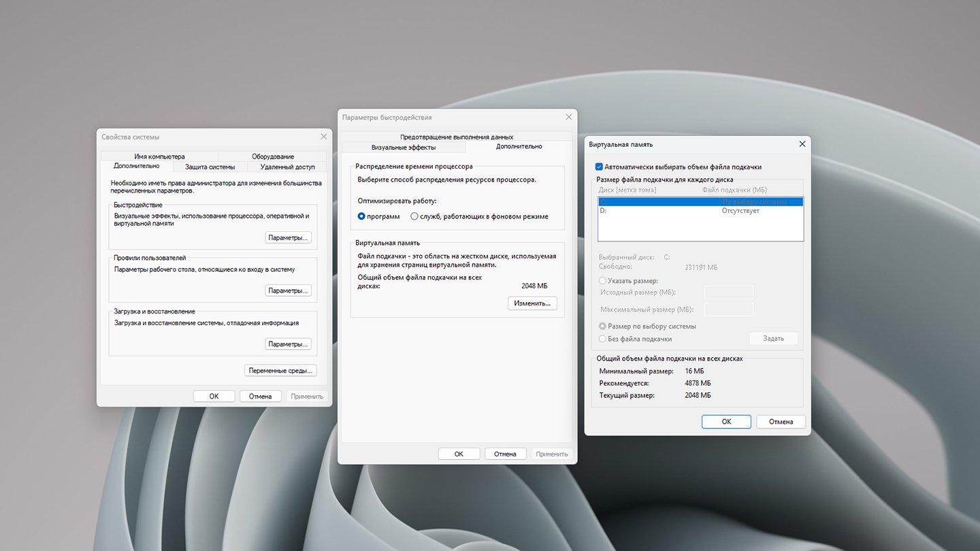This screenshot has width=980, height=551.
Task: Close the Параметры быстродействия window
Action: click(568, 117)
